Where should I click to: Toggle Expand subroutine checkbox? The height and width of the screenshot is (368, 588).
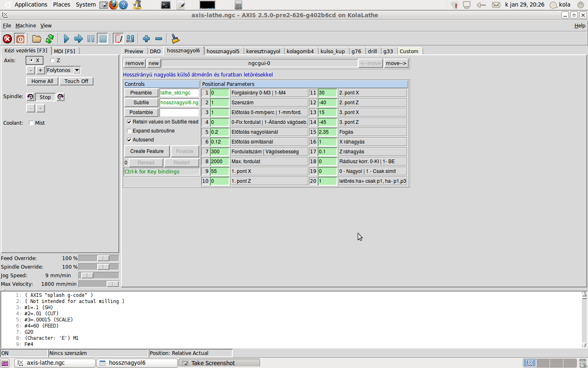tap(129, 131)
